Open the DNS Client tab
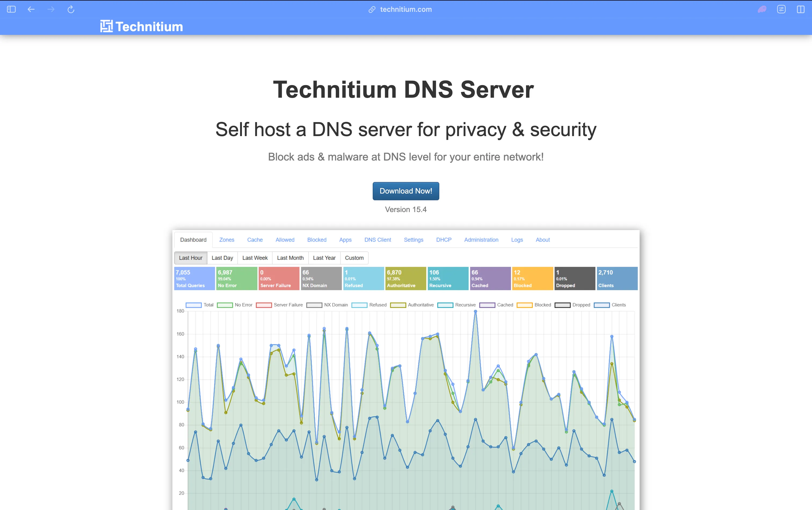Viewport: 812px width, 510px height. click(x=378, y=240)
